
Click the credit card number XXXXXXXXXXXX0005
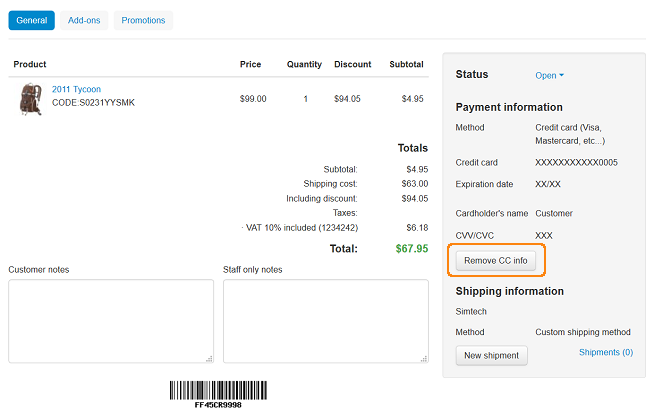tap(576, 163)
